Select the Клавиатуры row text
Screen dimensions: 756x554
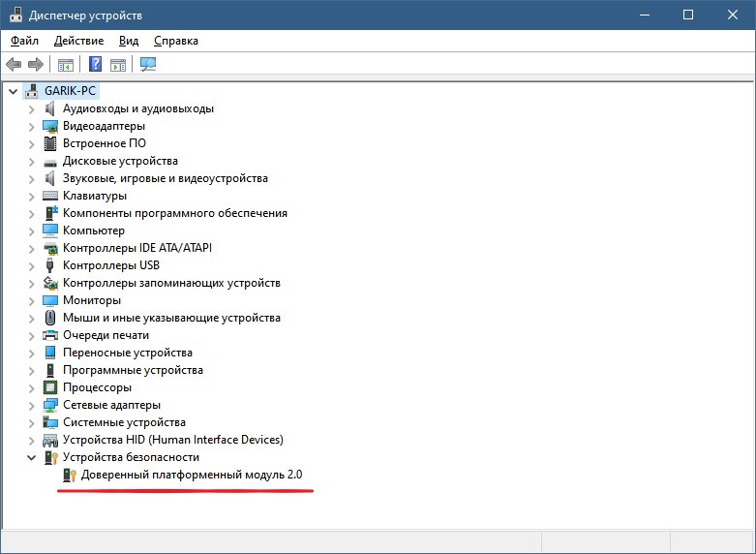(x=95, y=196)
